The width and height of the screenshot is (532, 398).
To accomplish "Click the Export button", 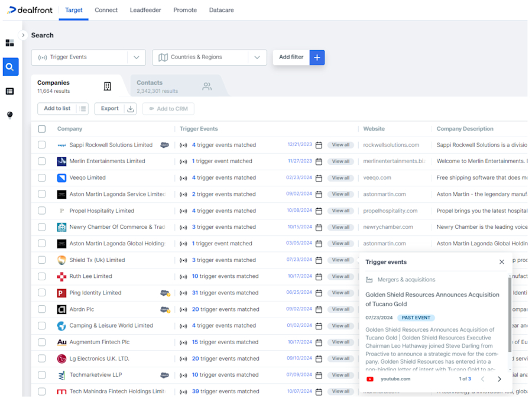I will 111,109.
